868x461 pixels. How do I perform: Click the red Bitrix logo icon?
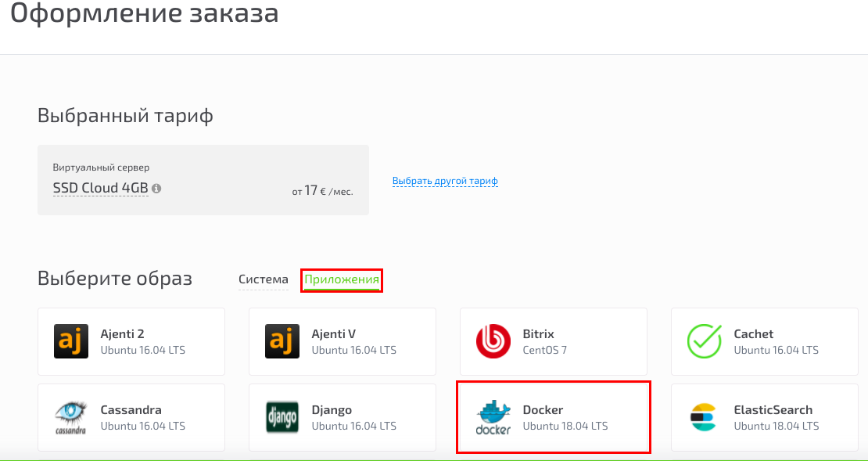pyautogui.click(x=493, y=341)
